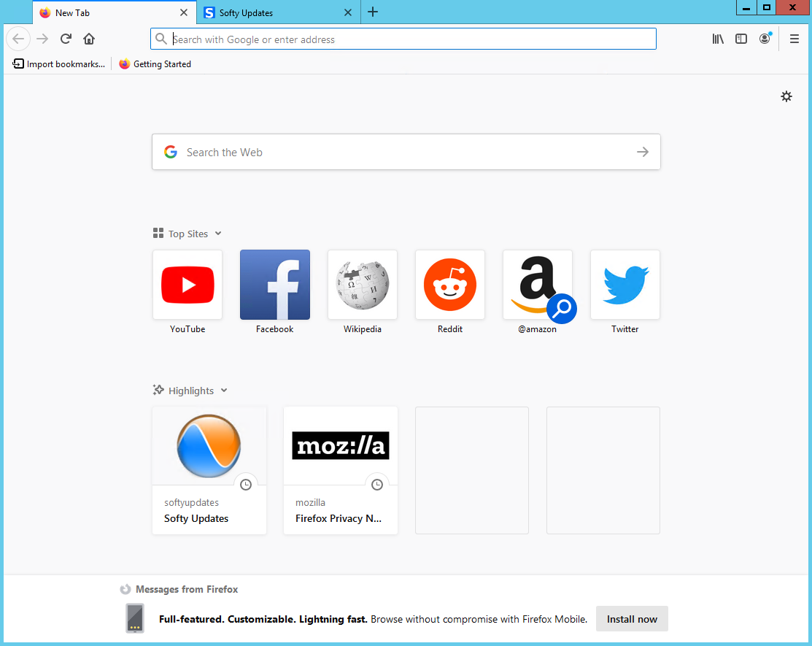Screen dimensions: 812x646
Task: Close the New Tab tab
Action: (184, 12)
